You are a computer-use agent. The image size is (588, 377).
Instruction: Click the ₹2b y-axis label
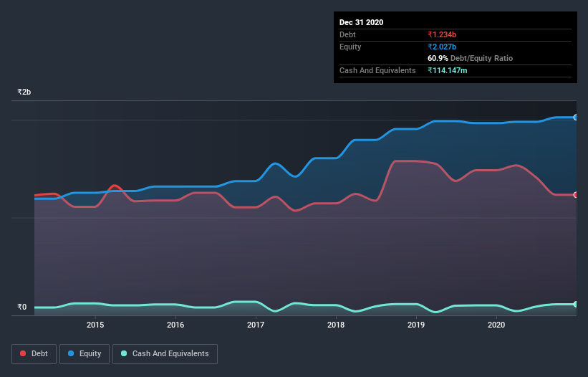pyautogui.click(x=24, y=92)
